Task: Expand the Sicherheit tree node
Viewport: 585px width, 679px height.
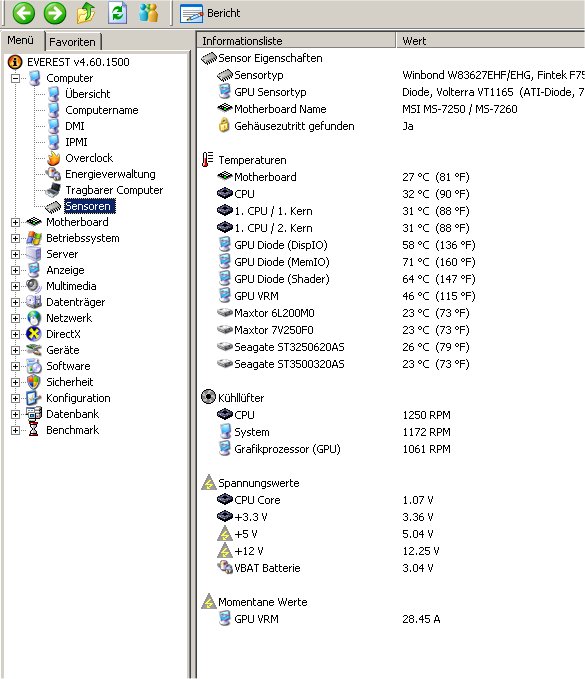Action: (16, 382)
